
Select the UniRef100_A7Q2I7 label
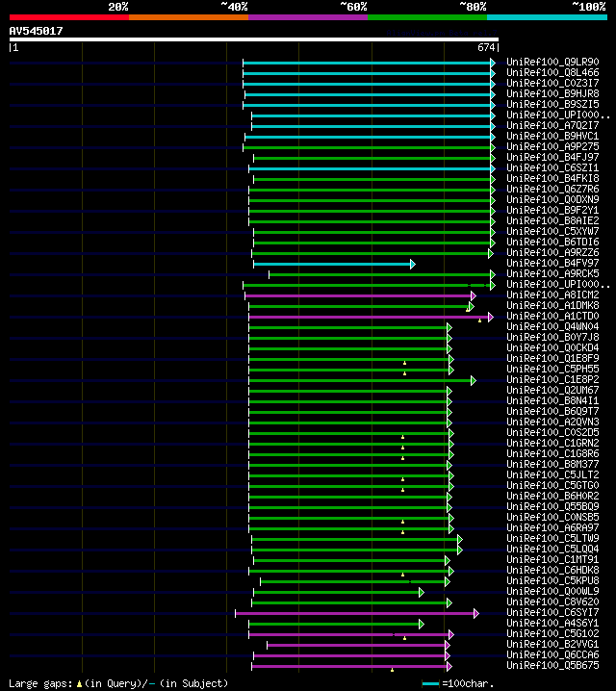552,125
